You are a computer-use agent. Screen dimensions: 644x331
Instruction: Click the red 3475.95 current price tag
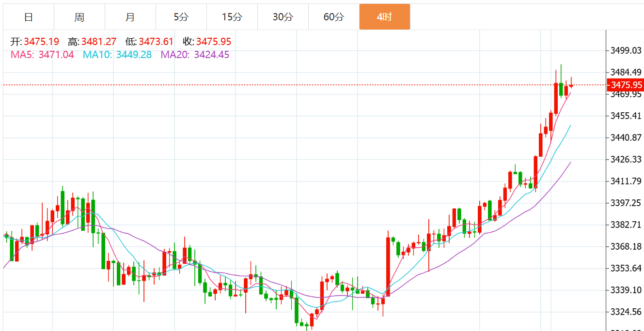626,85
